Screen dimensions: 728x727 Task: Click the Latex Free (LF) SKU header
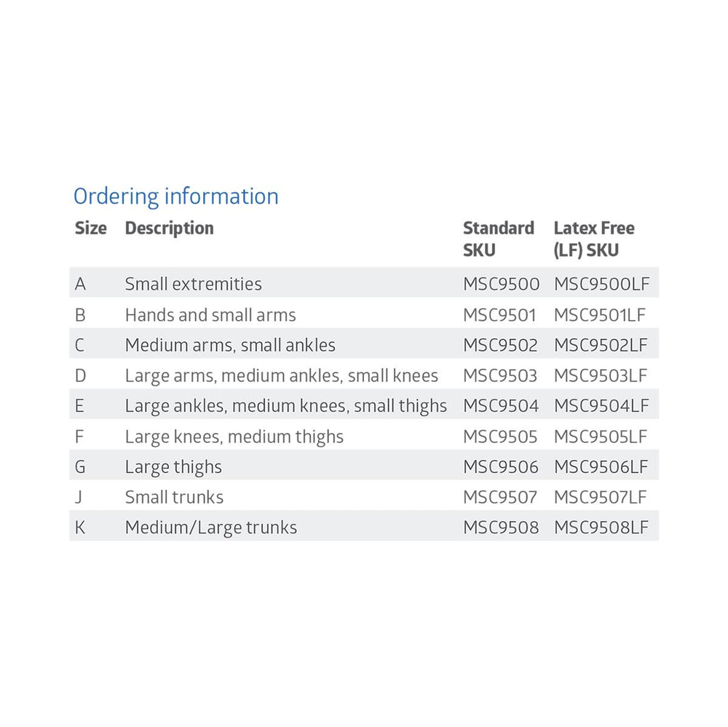click(x=594, y=239)
